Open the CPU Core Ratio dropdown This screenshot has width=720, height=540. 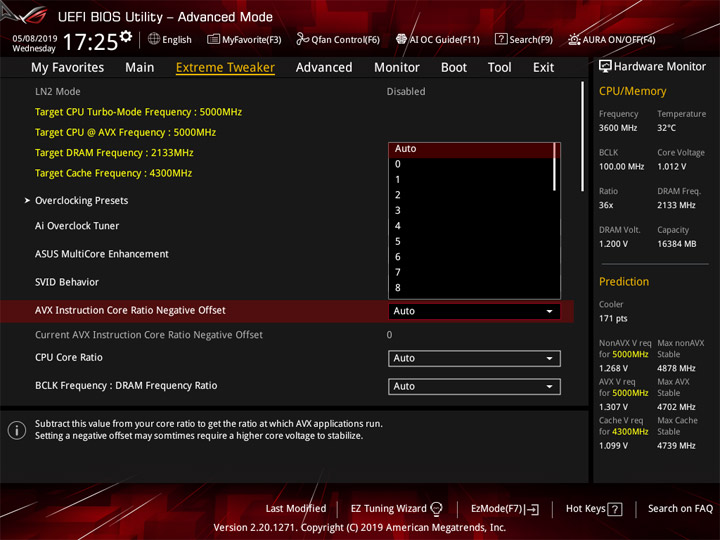(x=474, y=358)
